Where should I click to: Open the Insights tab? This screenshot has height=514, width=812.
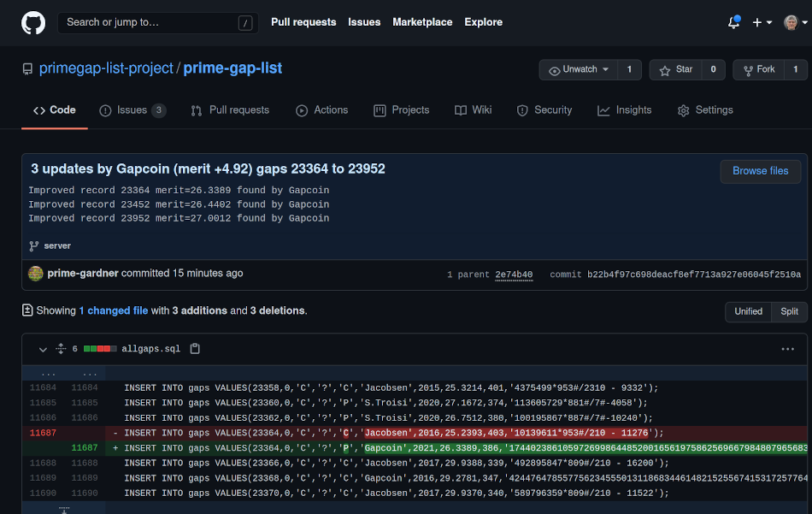pos(624,109)
